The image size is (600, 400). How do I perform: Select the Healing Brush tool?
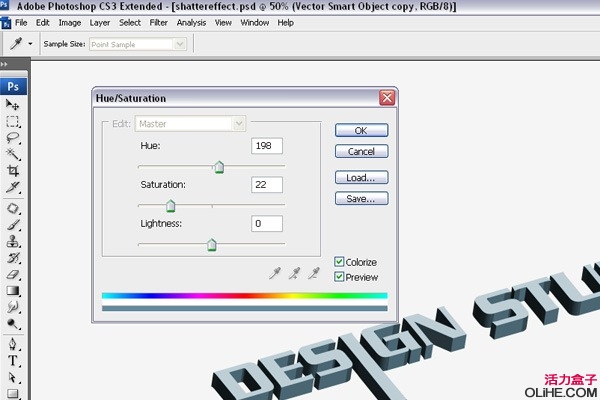click(x=13, y=209)
